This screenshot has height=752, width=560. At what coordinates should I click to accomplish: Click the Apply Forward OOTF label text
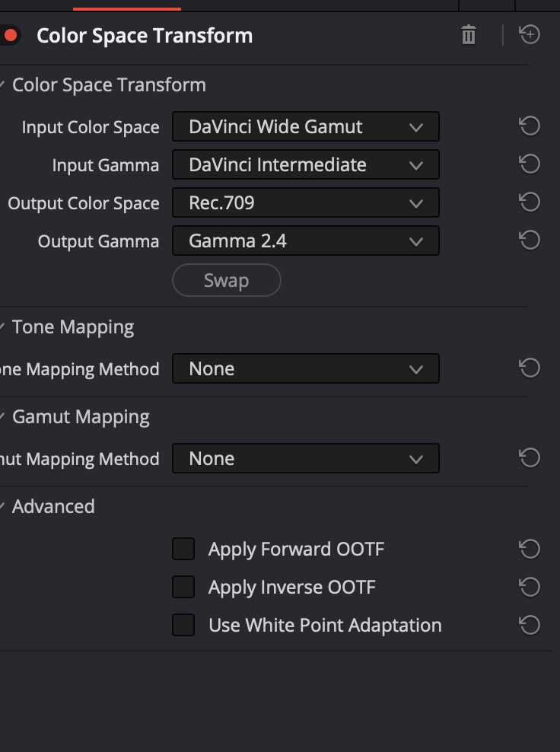pyautogui.click(x=296, y=549)
